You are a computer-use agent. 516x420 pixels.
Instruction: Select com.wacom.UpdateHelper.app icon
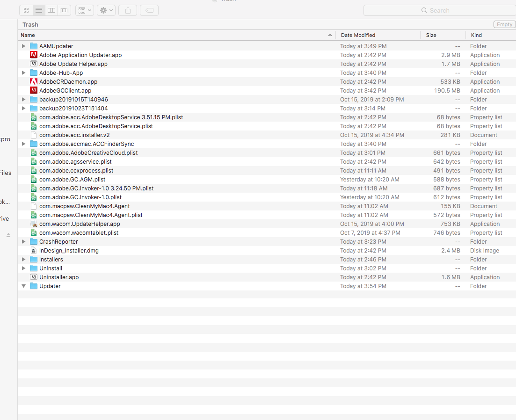click(x=34, y=224)
